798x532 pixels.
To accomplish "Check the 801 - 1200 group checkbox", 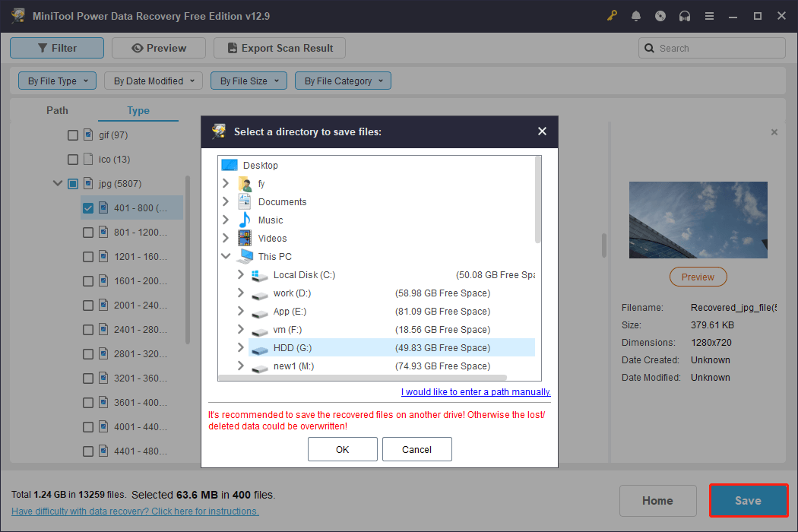I will pos(88,232).
